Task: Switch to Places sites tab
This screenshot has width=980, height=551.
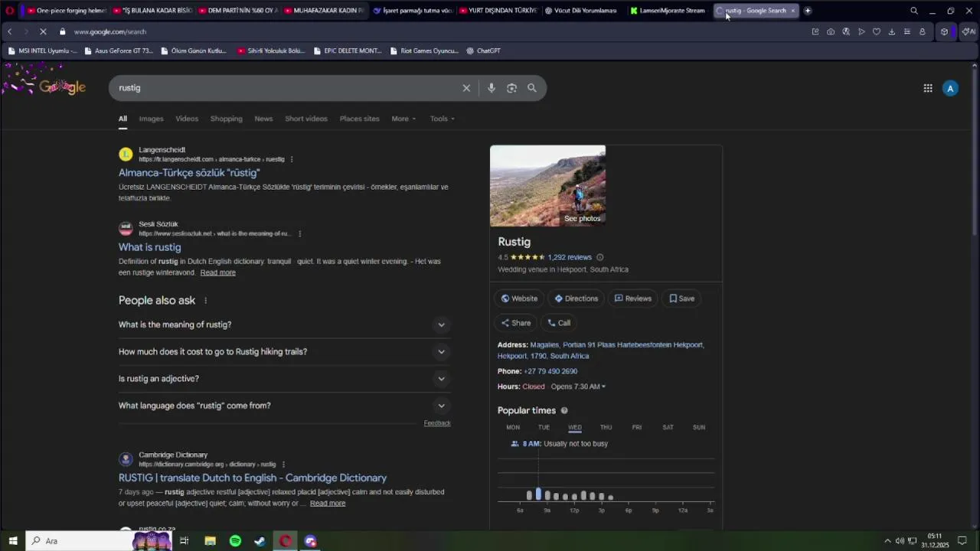Action: (359, 119)
